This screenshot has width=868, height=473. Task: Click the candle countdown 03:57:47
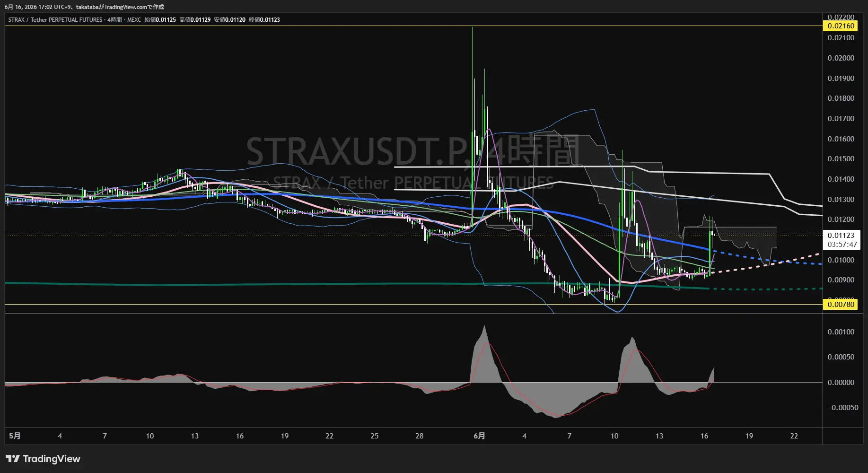842,245
